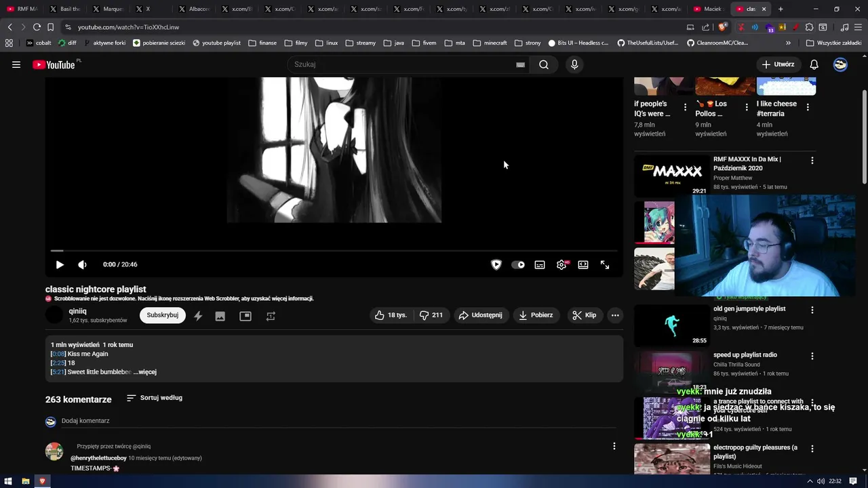Click the Subskrybuj button
The width and height of the screenshot is (868, 488).
point(163,315)
